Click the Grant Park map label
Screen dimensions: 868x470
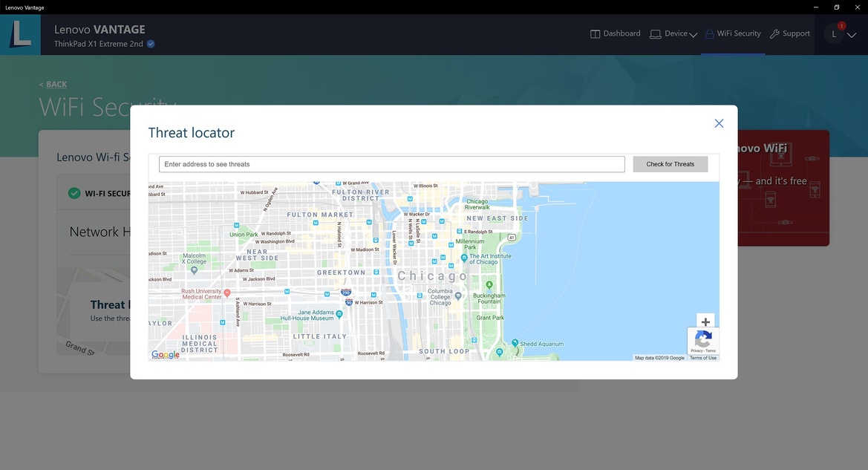pos(490,318)
